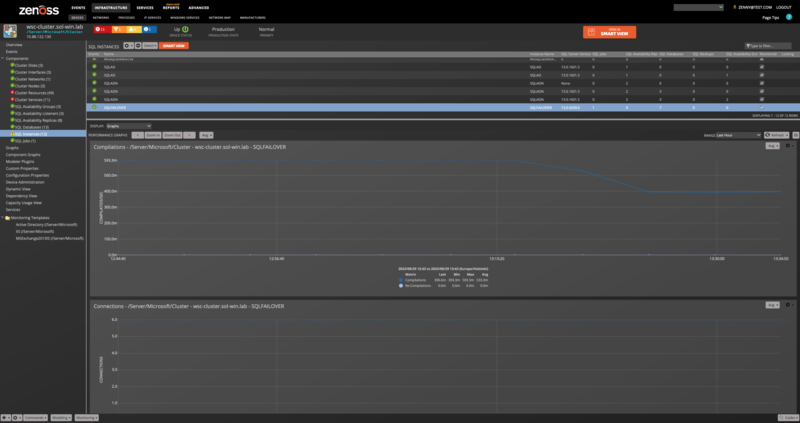The width and height of the screenshot is (800, 423).
Task: Click the Zenoss logo
Action: 39,10
